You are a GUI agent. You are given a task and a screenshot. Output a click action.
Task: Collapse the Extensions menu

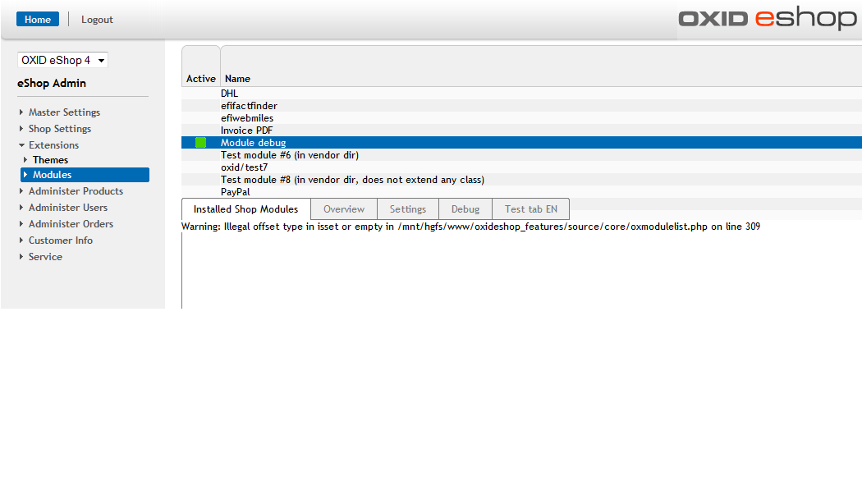click(53, 145)
